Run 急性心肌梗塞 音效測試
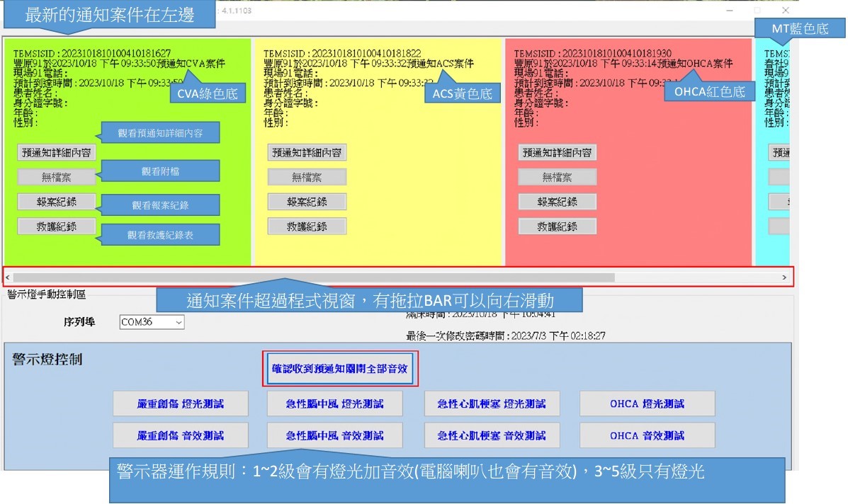This screenshot has height=504, width=848. pos(492,435)
